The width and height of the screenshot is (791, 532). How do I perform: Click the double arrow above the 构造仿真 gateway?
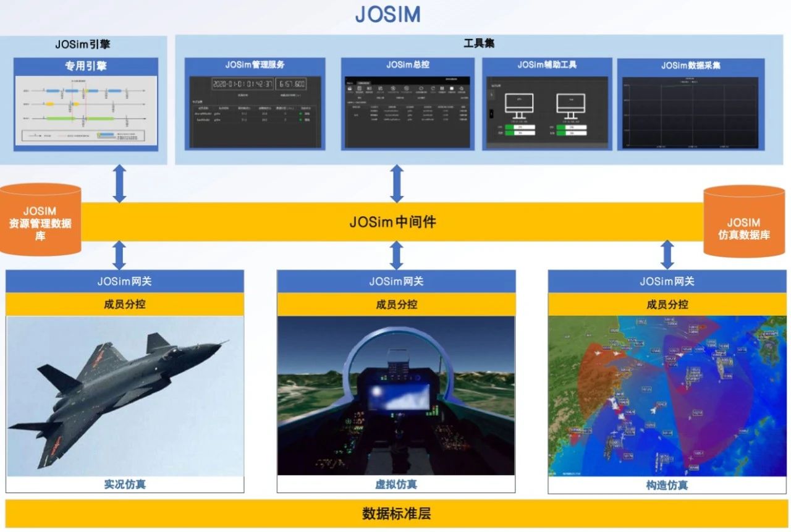pos(667,255)
